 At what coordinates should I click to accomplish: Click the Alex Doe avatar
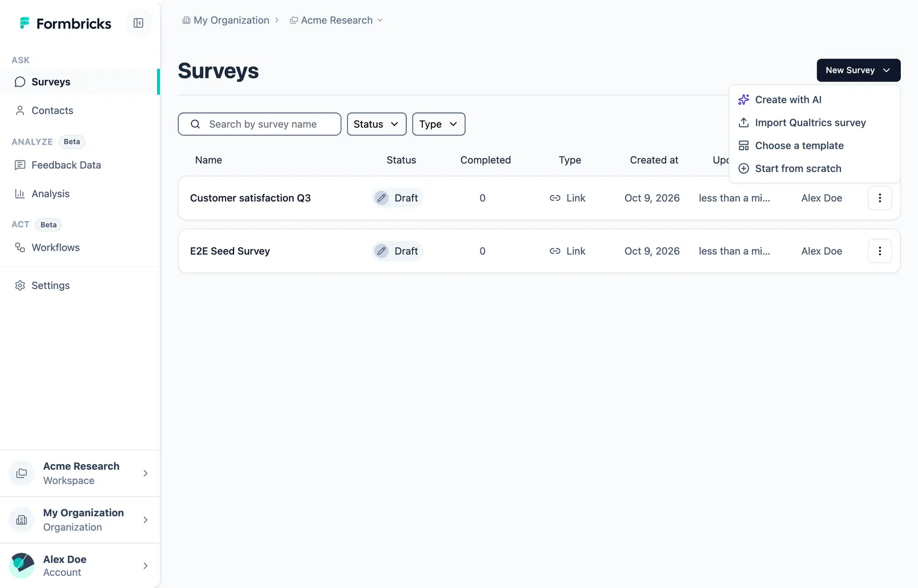click(x=22, y=566)
